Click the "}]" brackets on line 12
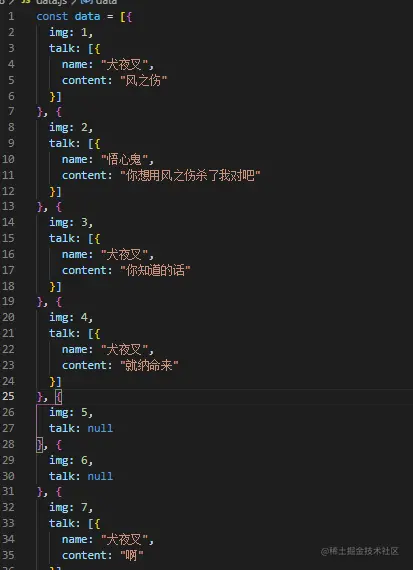 [x=56, y=191]
